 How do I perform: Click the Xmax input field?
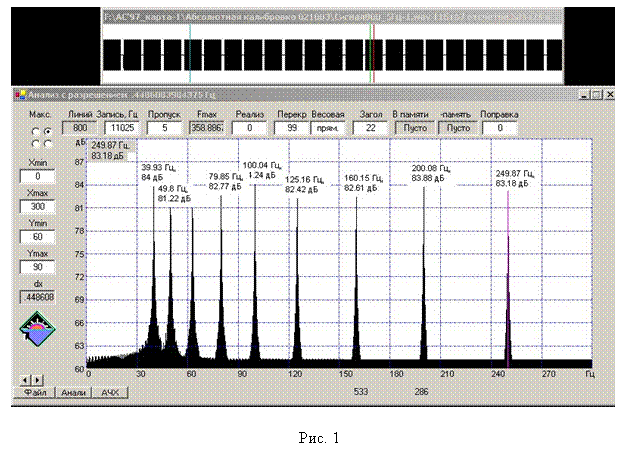[38, 206]
